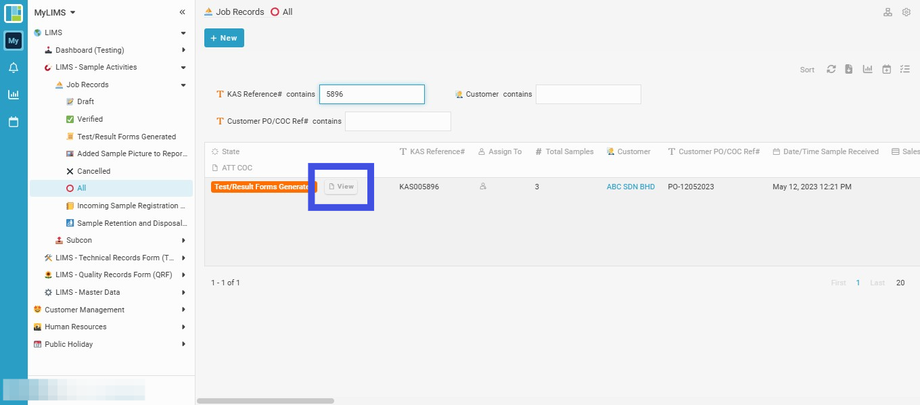Click the May 12, 2023 12:21 PM cell
920x405 pixels.
(x=812, y=187)
